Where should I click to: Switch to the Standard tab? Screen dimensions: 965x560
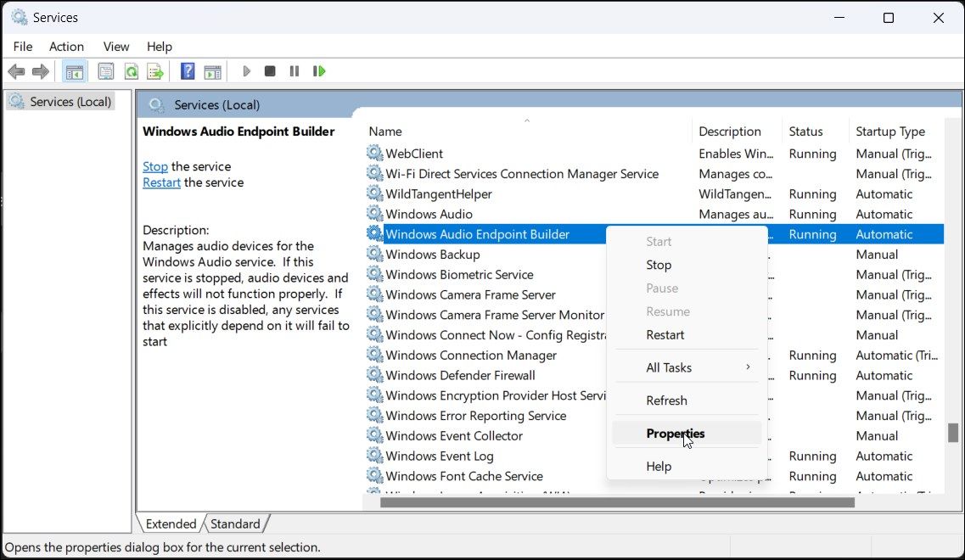point(235,524)
